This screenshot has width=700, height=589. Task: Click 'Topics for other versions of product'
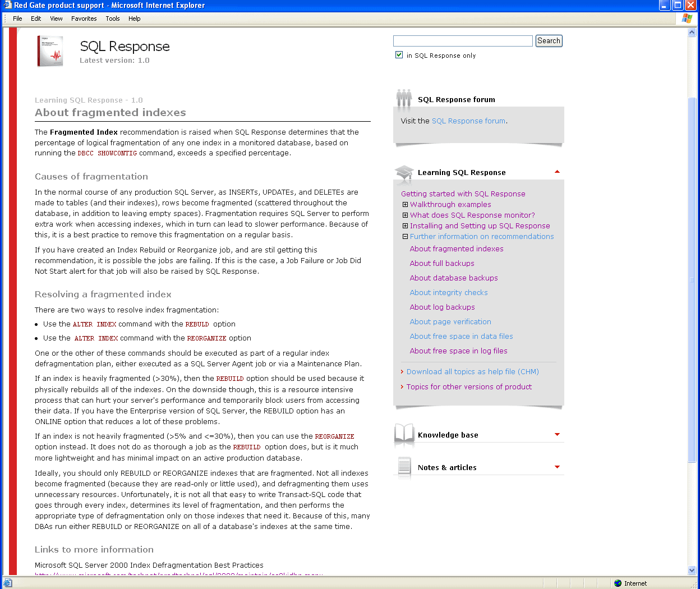(469, 386)
